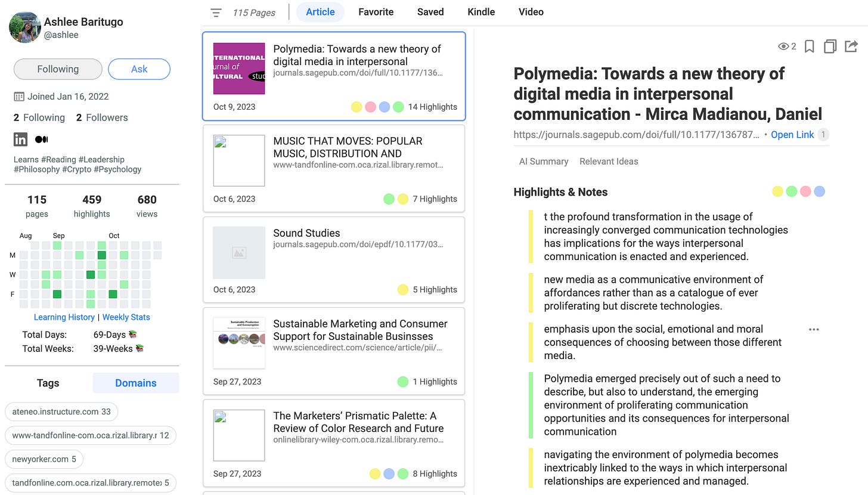Click the 680 views statistic

coord(147,206)
